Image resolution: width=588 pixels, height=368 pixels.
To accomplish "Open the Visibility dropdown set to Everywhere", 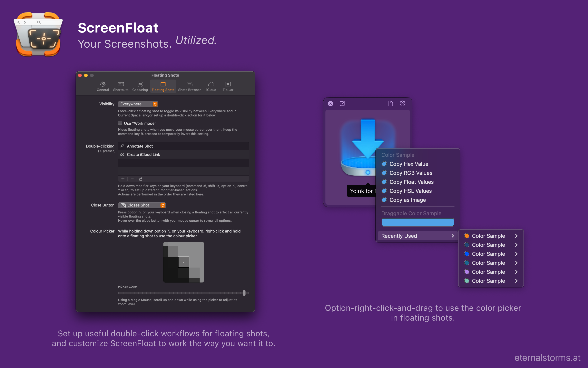I will pyautogui.click(x=138, y=104).
